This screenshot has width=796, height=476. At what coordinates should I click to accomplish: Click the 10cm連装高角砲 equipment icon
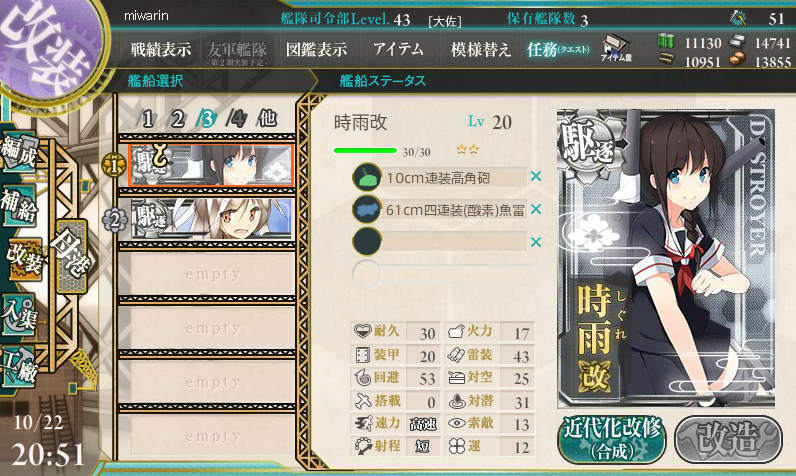pyautogui.click(x=367, y=177)
